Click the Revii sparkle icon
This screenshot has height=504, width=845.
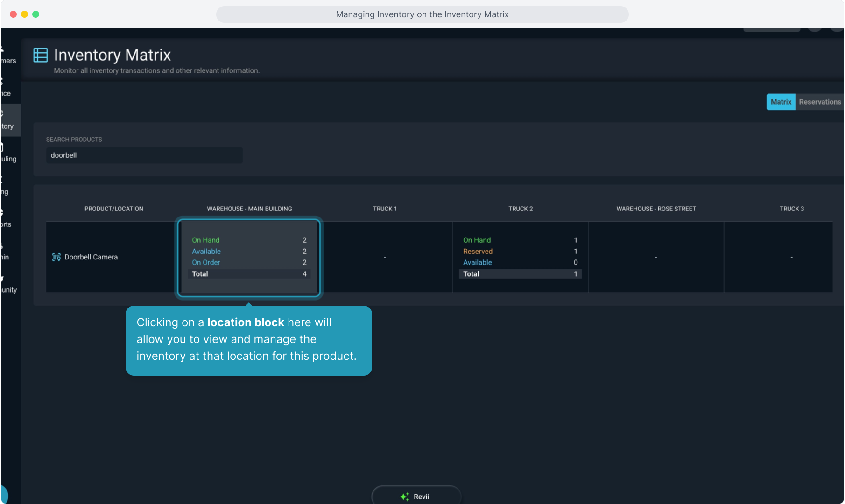point(404,497)
